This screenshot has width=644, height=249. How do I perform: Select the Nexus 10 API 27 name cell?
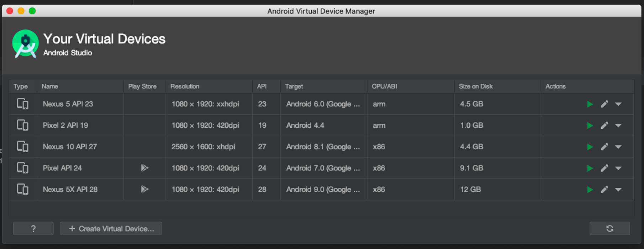[80, 147]
